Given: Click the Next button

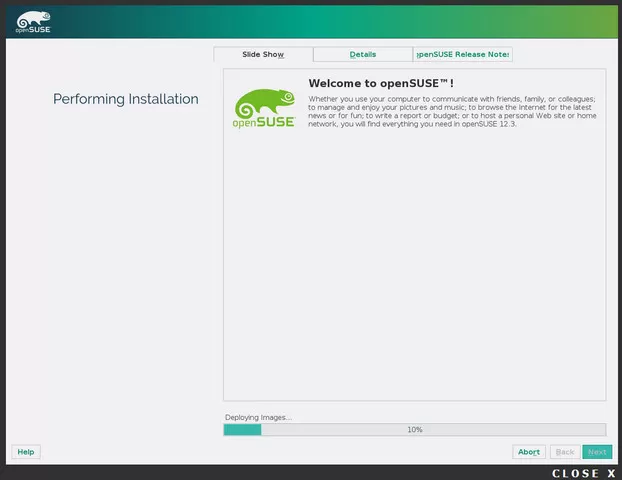Looking at the screenshot, I should [x=597, y=452].
